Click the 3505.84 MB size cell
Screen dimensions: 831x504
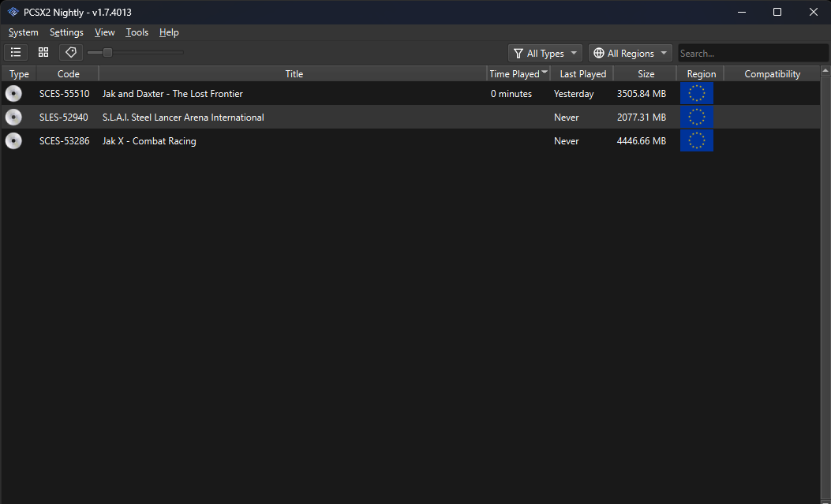tap(642, 94)
